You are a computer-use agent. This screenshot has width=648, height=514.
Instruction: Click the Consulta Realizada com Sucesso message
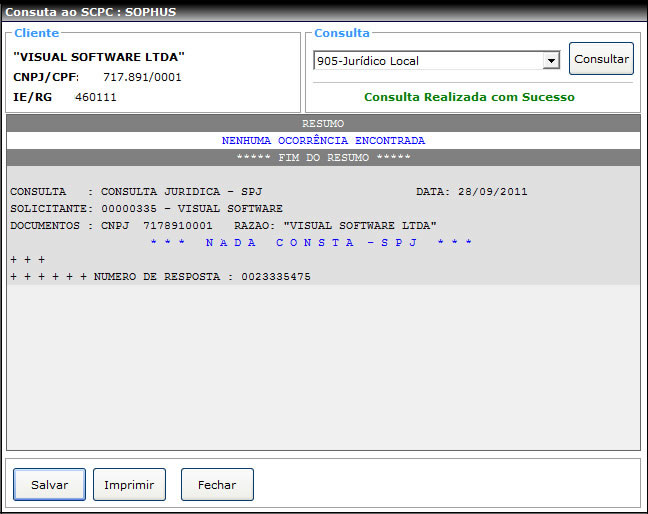point(469,97)
